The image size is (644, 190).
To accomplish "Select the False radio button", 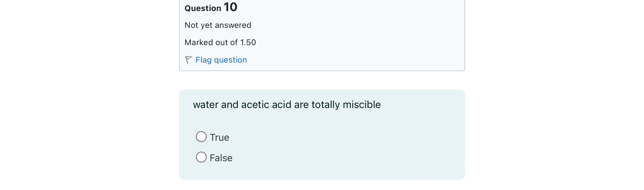I will (x=201, y=157).
